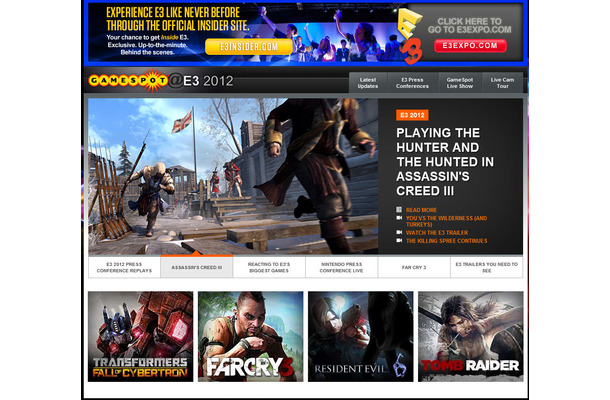Open The Killing Spree Continues link
610x400 pixels.
(447, 241)
